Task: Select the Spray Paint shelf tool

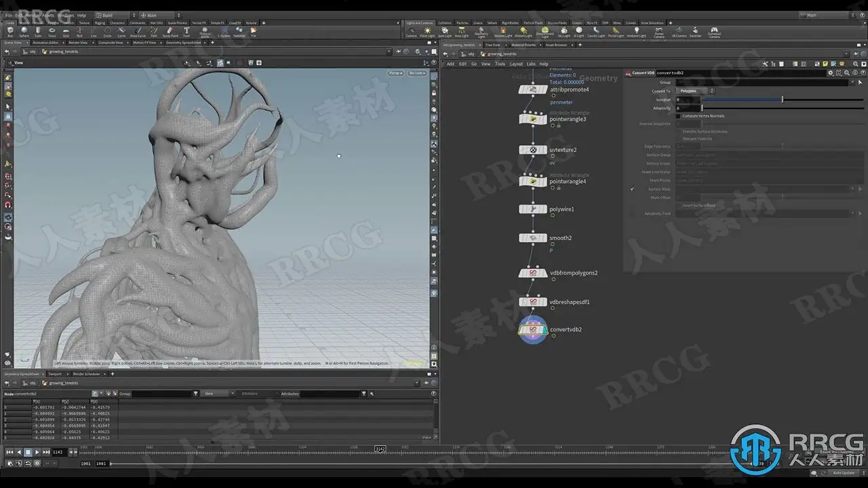Action: (x=170, y=31)
